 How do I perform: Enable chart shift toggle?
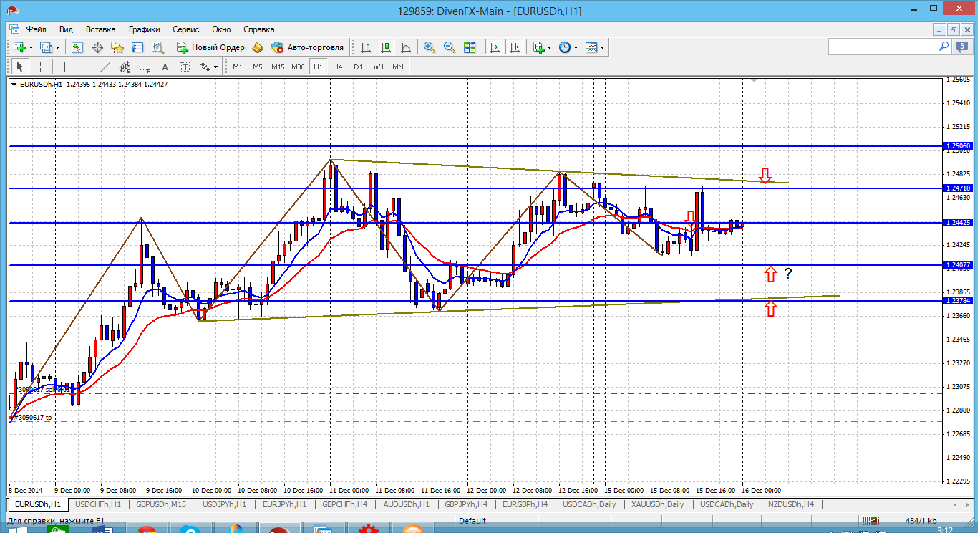click(514, 47)
